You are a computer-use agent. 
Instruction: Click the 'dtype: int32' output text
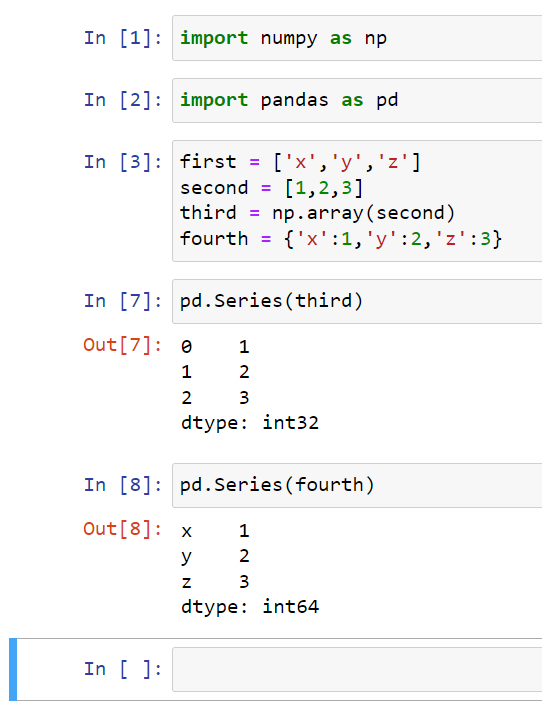tap(250, 423)
